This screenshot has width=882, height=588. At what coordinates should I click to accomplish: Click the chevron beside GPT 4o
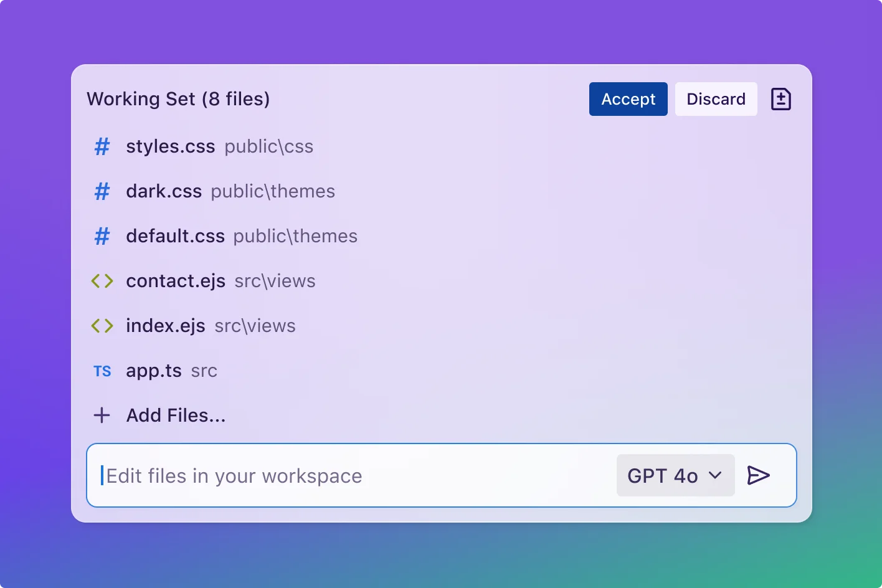[715, 475]
